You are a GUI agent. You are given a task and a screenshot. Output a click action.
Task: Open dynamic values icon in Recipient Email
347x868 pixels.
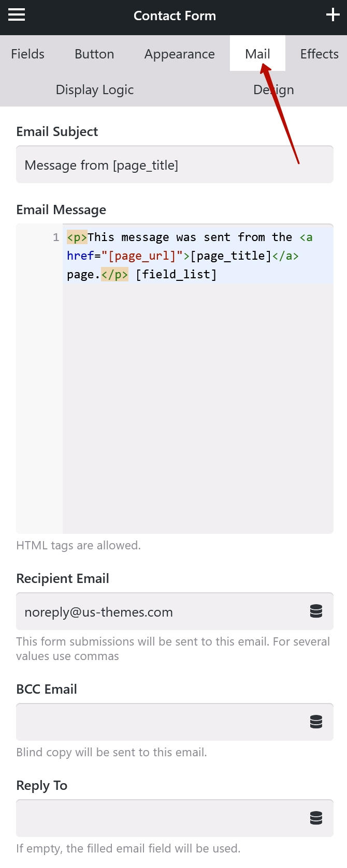coord(316,611)
